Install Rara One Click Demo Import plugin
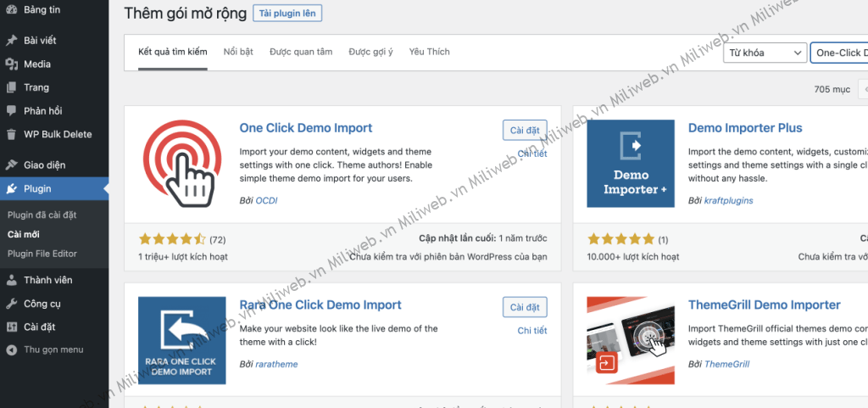Screen dimensions: 868x408 click(x=525, y=307)
